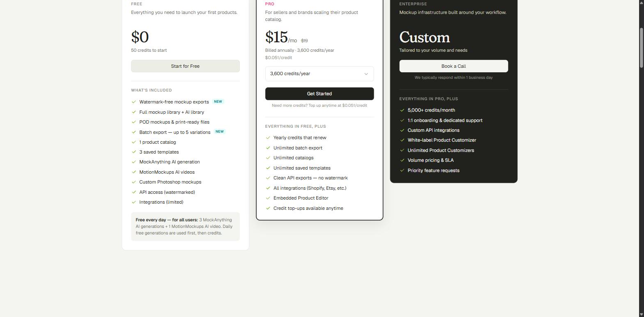Click checkmark beside Watermark-free mockup exports
Viewport: 644px width, 317px height.
134,102
